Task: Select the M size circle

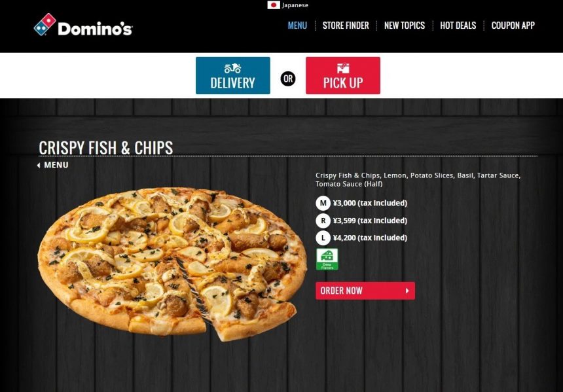Action: (x=323, y=203)
